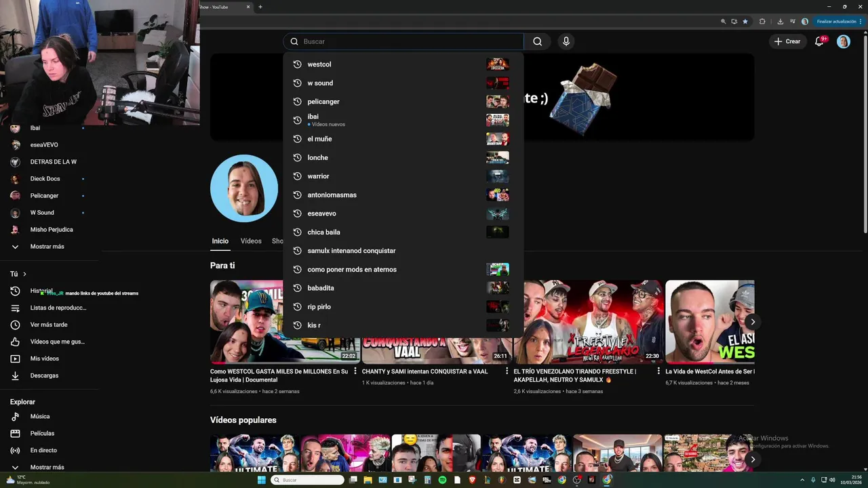Open the YouTube account avatar menu

click(843, 41)
